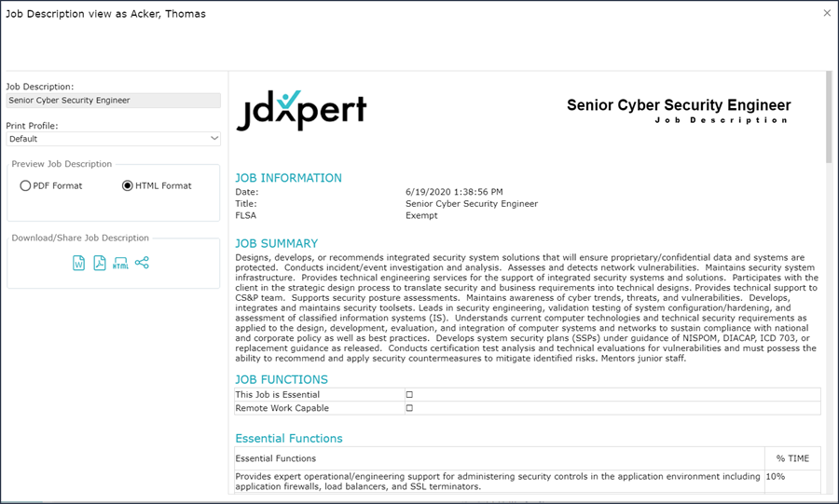Viewport: 839px width, 504px height.
Task: Open the Print Profile dropdown
Action: pos(112,139)
